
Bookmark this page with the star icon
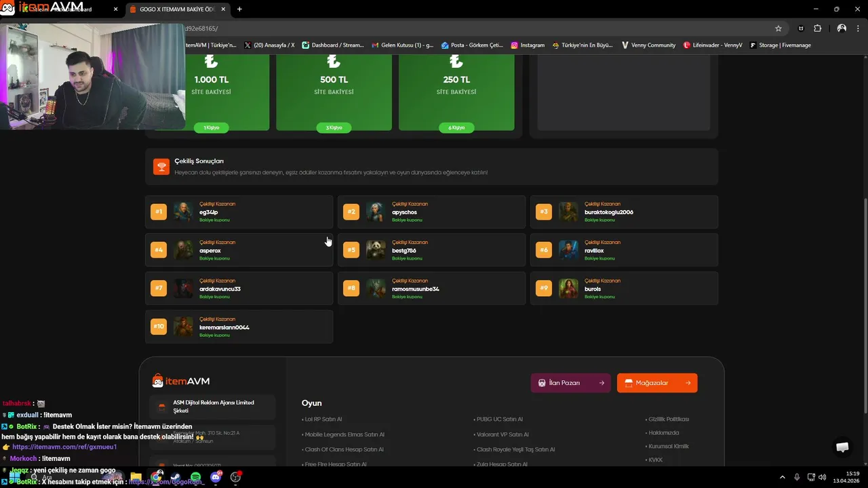click(778, 28)
